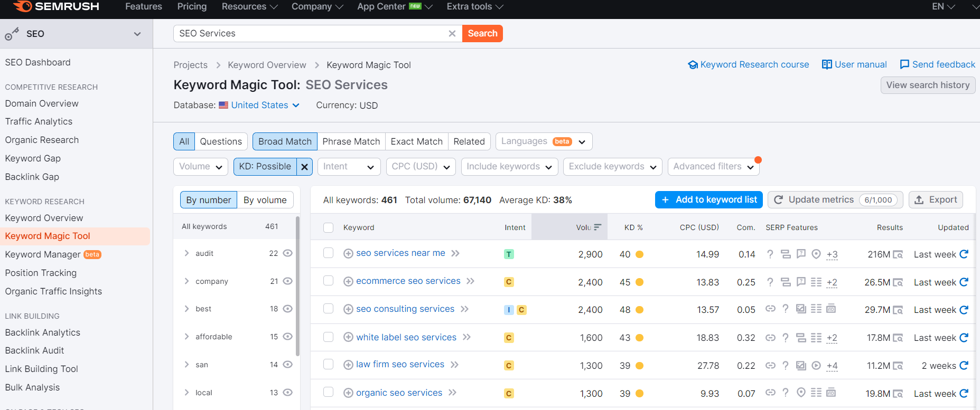980x410 pixels.
Task: Expand the company keyword group
Action: pos(186,281)
